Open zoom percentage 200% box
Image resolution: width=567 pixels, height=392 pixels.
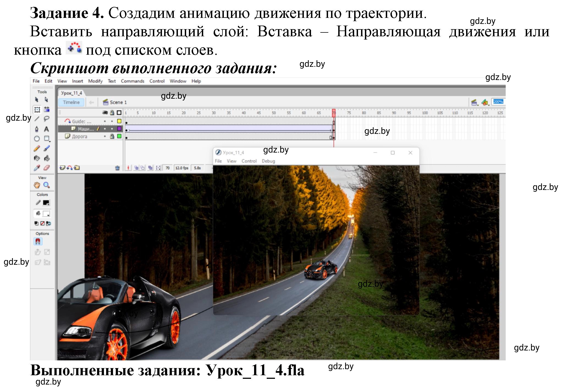click(x=498, y=102)
